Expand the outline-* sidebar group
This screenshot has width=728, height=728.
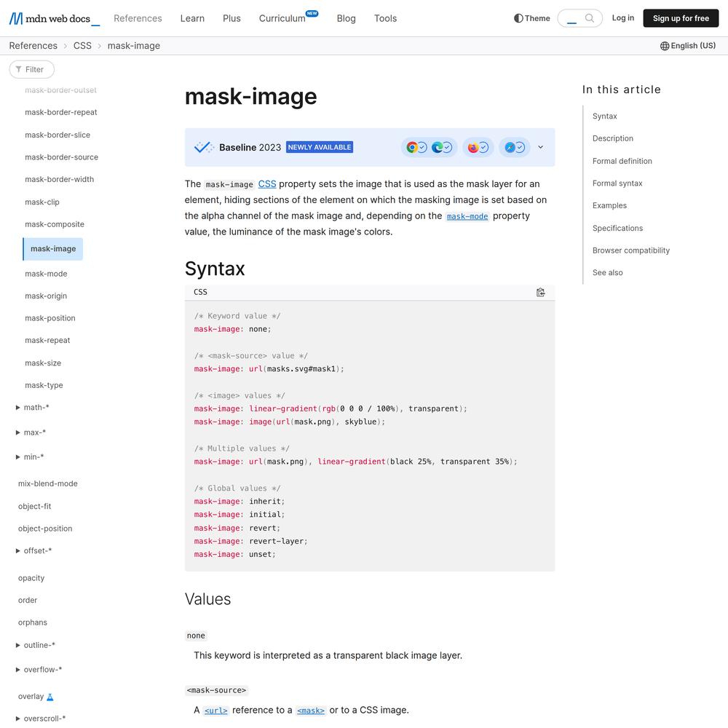point(18,645)
